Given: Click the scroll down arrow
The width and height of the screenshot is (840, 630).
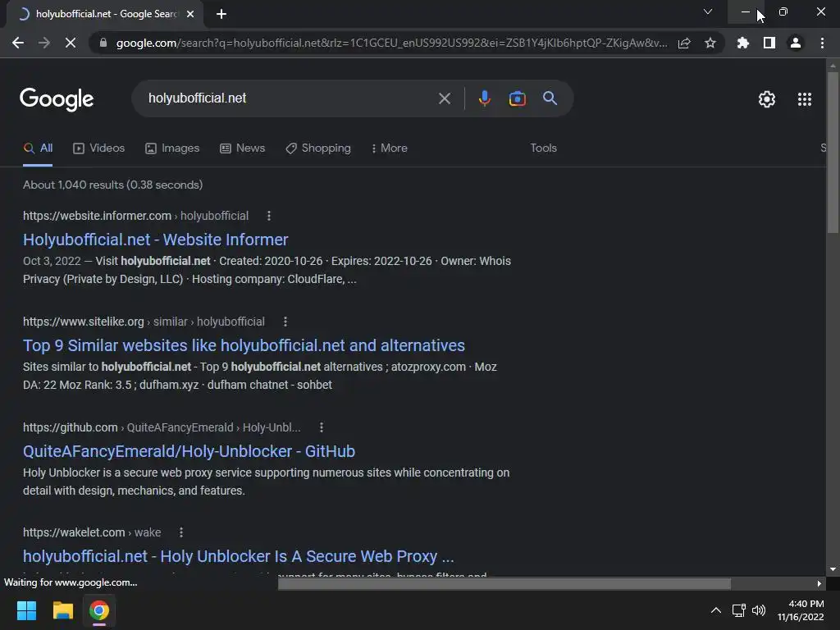Looking at the screenshot, I should pos(833,569).
